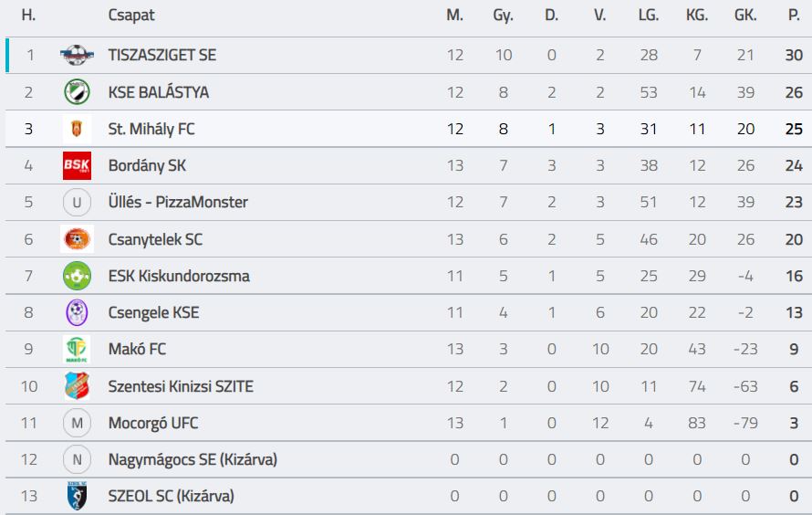Image resolution: width=812 pixels, height=515 pixels.
Task: Click the Csanytelek SC orange logo
Action: 77,239
